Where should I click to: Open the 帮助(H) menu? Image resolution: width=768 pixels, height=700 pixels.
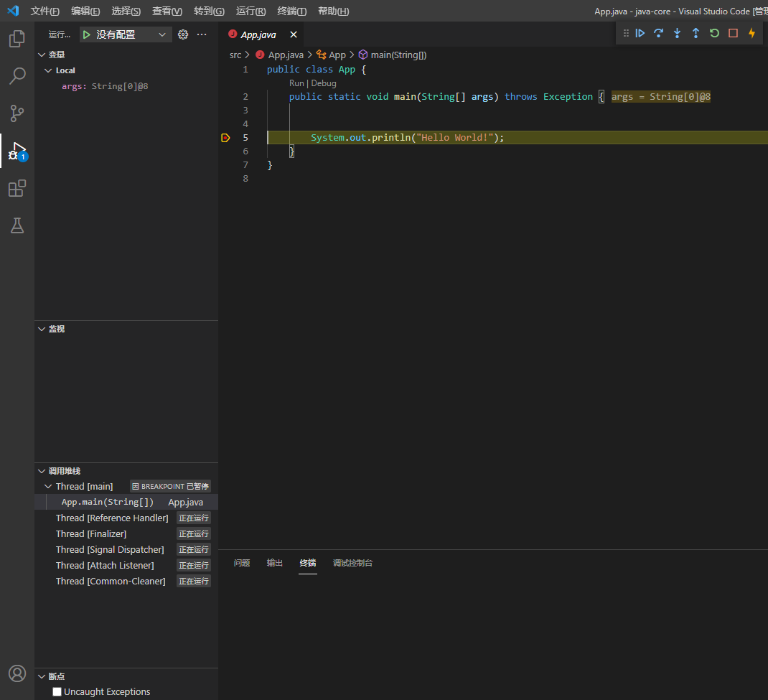pyautogui.click(x=334, y=11)
